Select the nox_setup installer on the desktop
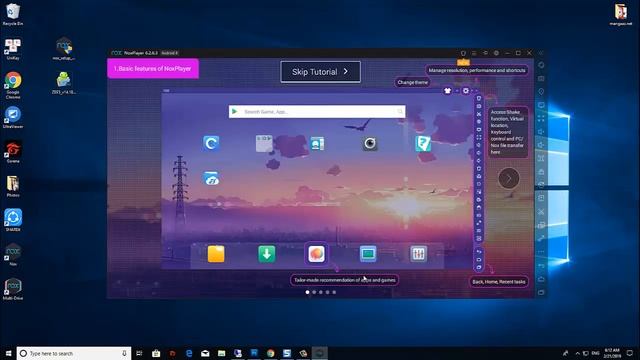 point(64,49)
